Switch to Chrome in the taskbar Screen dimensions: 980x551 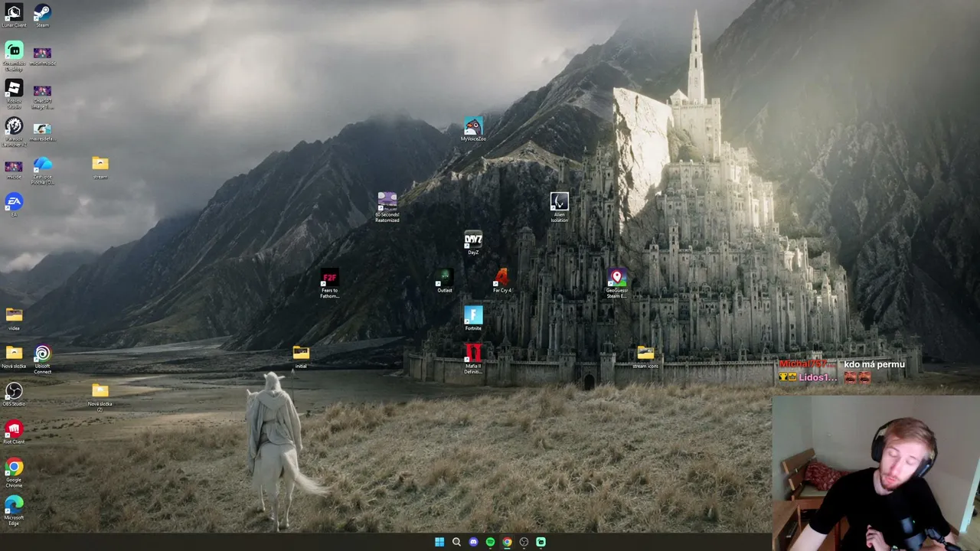507,542
